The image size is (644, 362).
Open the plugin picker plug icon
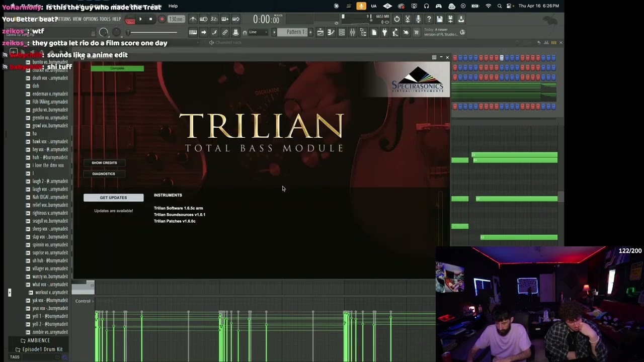click(x=384, y=32)
